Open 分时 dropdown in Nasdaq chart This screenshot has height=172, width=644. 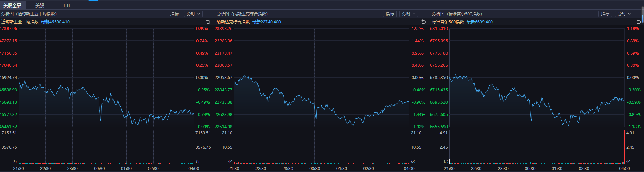(408, 14)
